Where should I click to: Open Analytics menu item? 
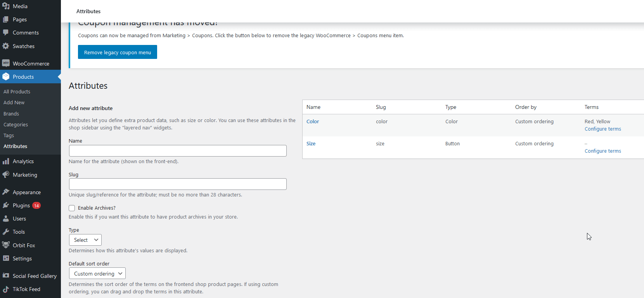[23, 161]
